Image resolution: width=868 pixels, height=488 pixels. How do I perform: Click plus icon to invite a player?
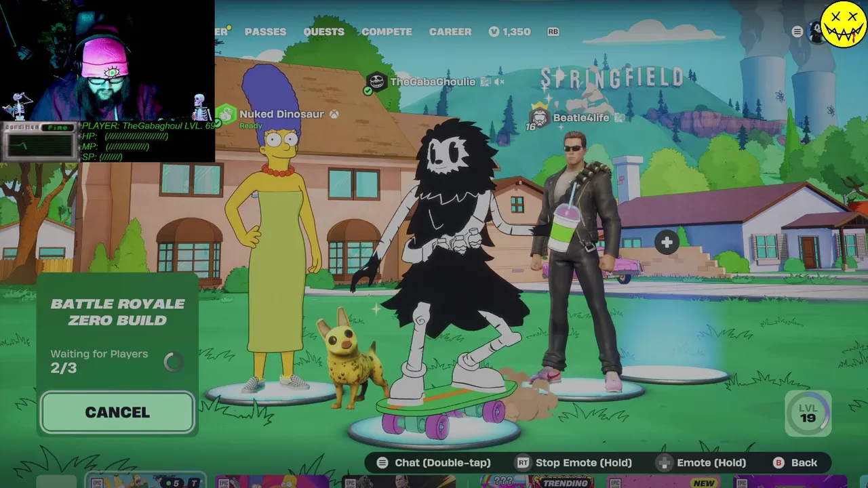click(x=667, y=243)
